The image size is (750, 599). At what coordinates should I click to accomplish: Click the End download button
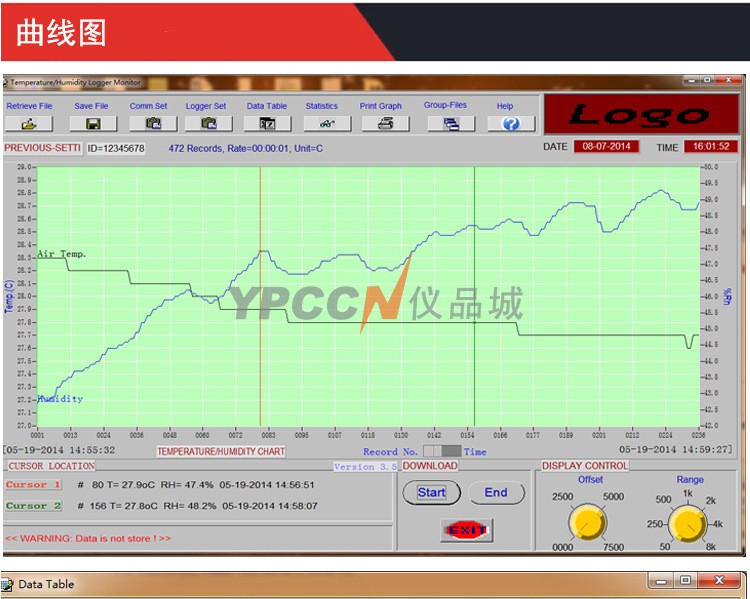[x=496, y=493]
